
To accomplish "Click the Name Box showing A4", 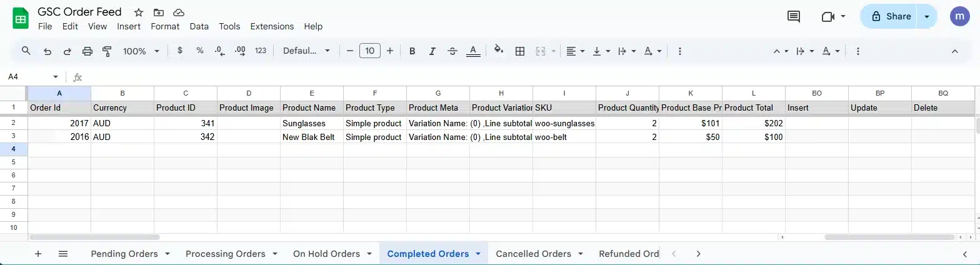I will pos(31,77).
